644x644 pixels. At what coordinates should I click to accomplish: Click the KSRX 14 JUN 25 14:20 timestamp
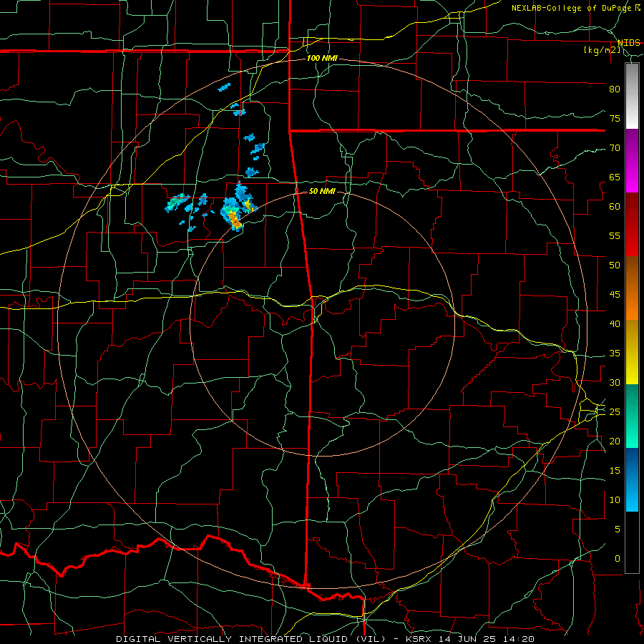coord(470,639)
